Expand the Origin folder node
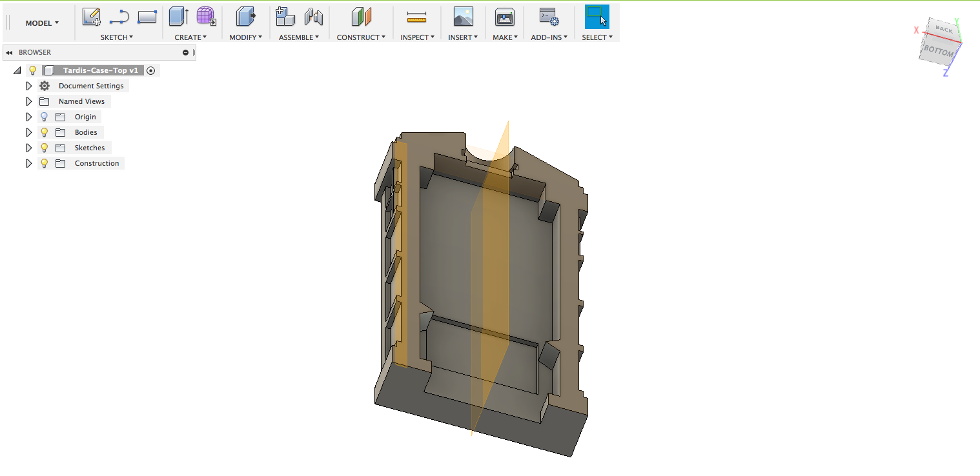This screenshot has width=980, height=476. (x=28, y=117)
